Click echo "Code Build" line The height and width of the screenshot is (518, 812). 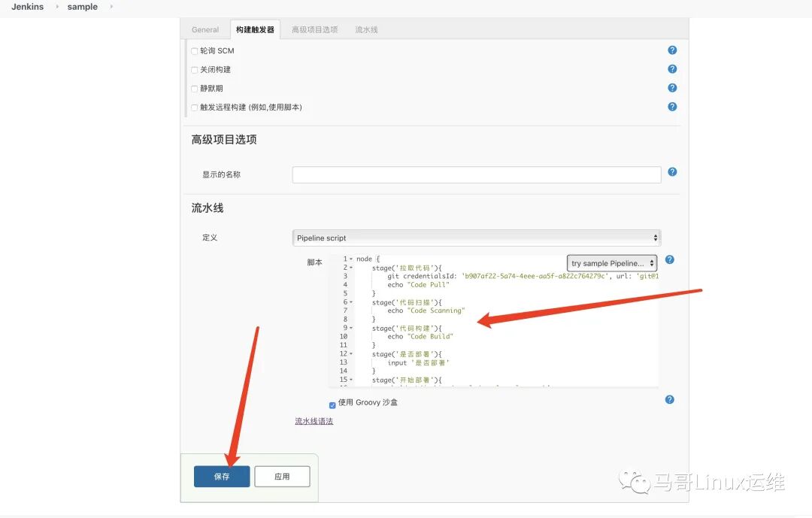pyautogui.click(x=420, y=337)
